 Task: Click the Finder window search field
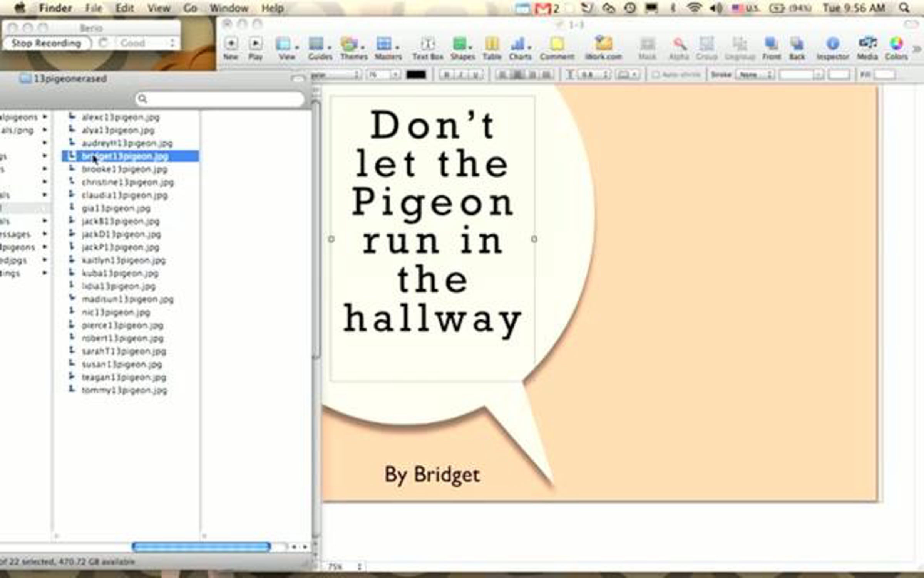[x=220, y=99]
